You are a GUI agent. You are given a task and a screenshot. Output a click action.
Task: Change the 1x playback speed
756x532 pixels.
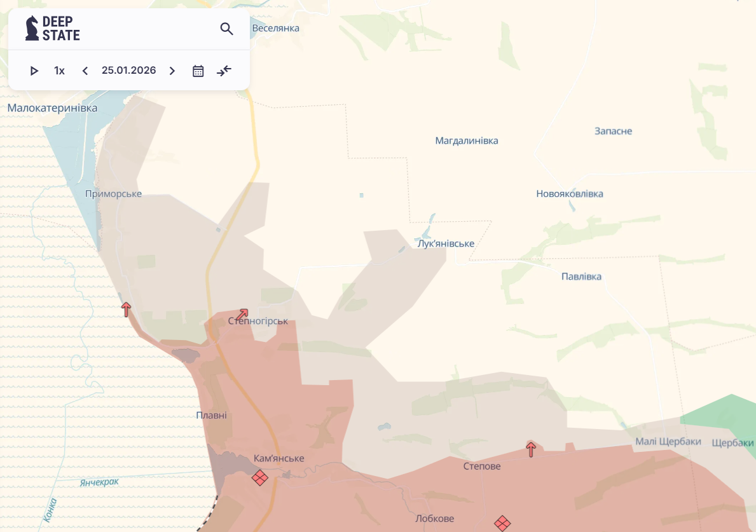coord(59,71)
